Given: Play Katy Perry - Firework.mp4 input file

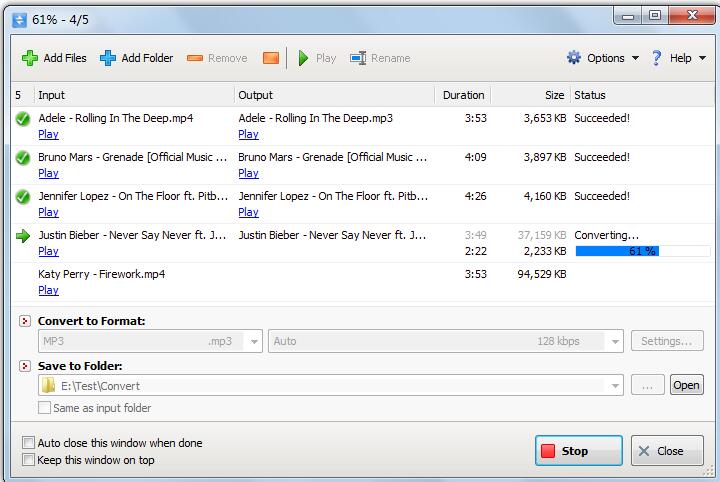Looking at the screenshot, I should tap(48, 291).
